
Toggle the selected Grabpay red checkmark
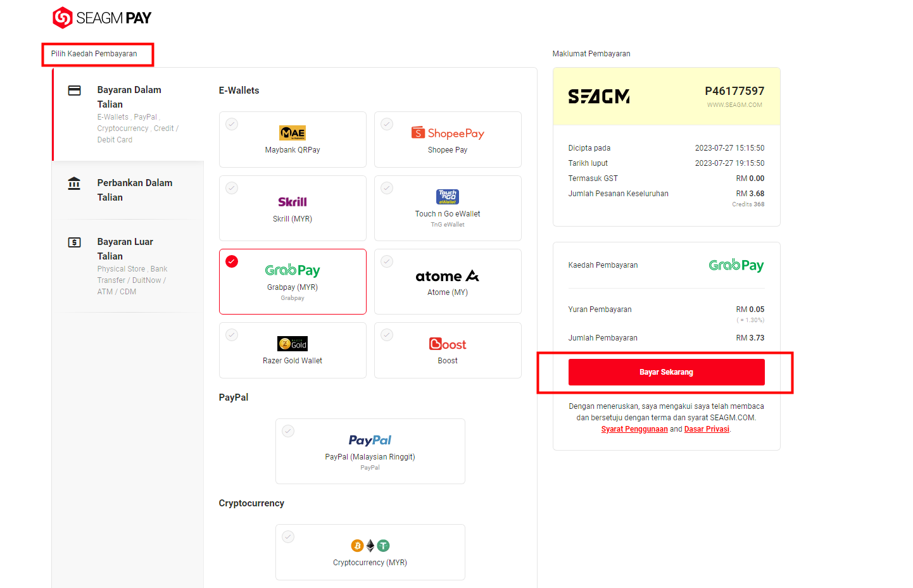pyautogui.click(x=232, y=261)
